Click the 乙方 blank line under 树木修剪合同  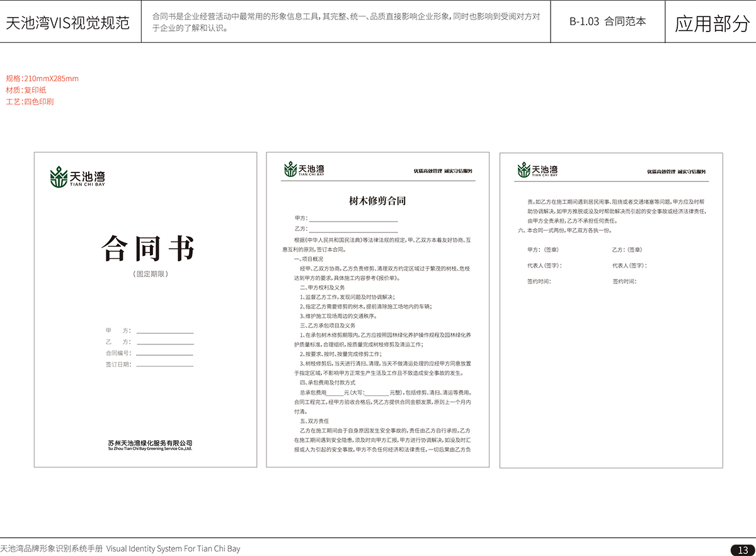353,229
